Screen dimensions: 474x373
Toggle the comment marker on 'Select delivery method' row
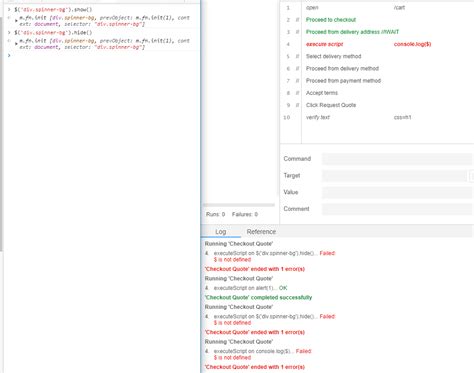coord(297,56)
